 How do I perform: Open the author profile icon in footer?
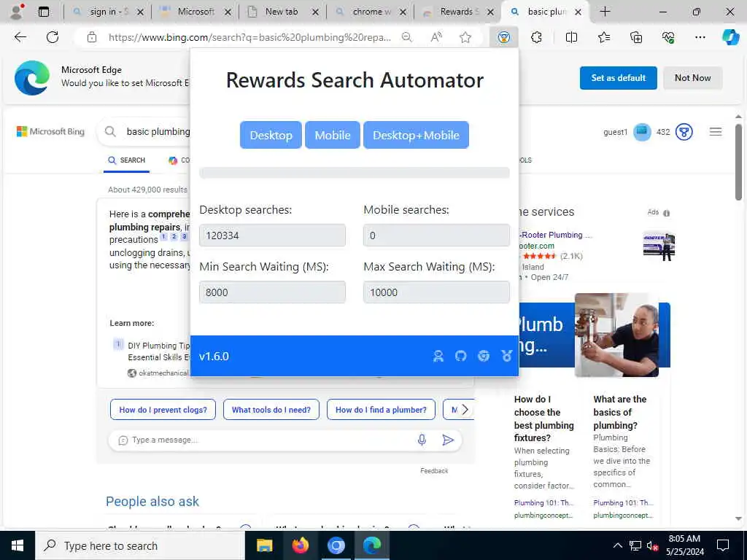pyautogui.click(x=438, y=356)
